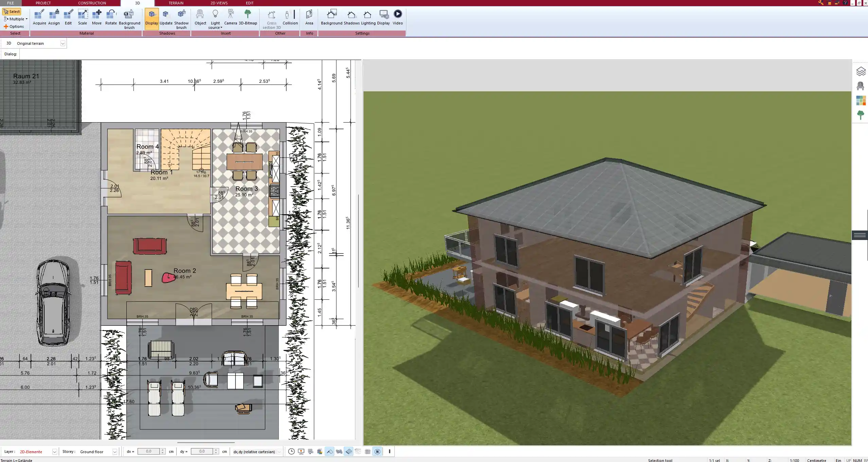Select the Shadow brush tool

181,20
